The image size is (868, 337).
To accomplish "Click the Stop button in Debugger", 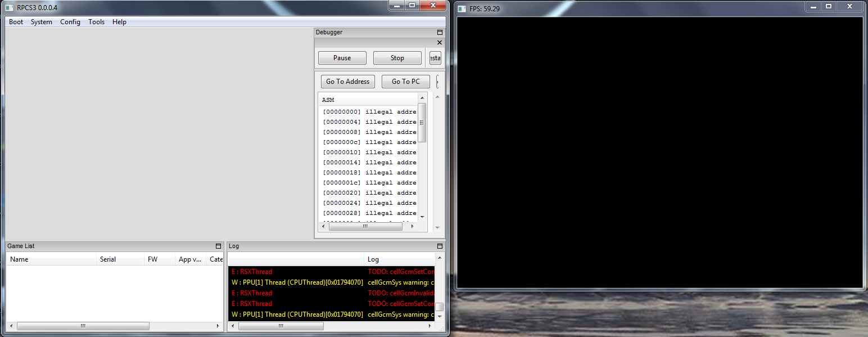I will [397, 58].
